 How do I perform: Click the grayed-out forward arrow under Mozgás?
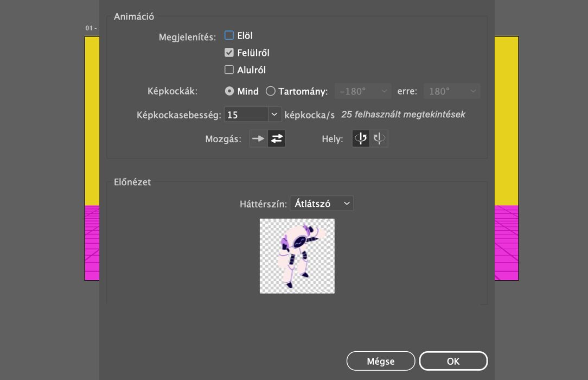pos(257,138)
